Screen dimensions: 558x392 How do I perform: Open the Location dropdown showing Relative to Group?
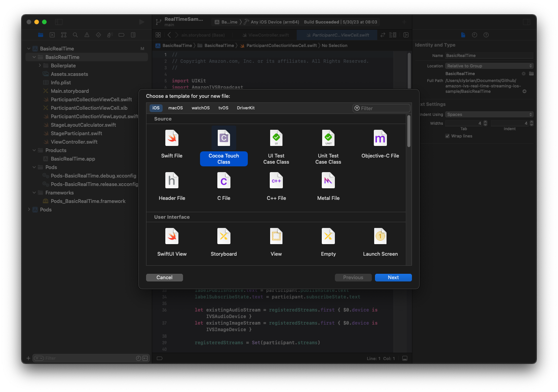click(489, 65)
